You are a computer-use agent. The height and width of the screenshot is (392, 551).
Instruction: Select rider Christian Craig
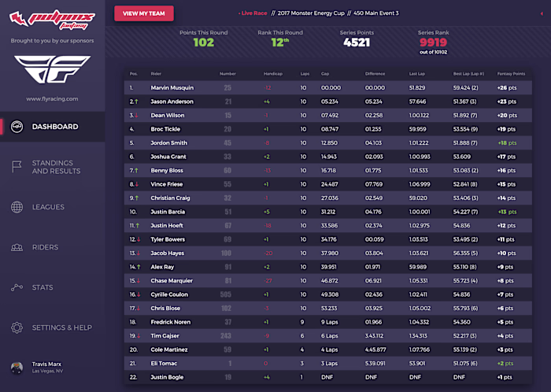170,198
